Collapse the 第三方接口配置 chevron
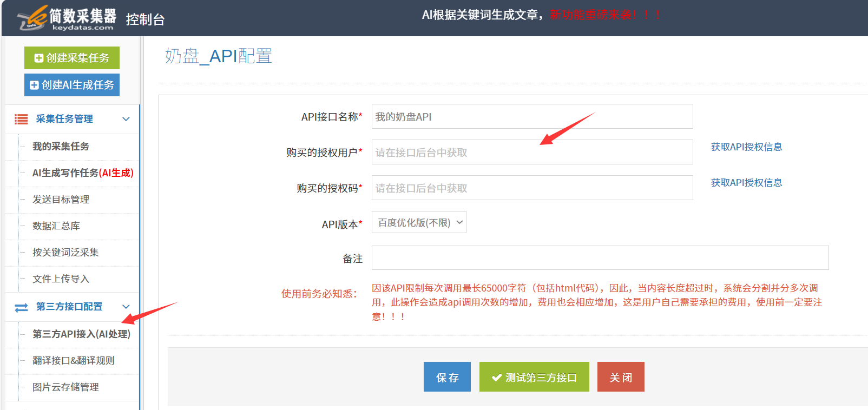Viewport: 868px width, 410px height. point(126,307)
